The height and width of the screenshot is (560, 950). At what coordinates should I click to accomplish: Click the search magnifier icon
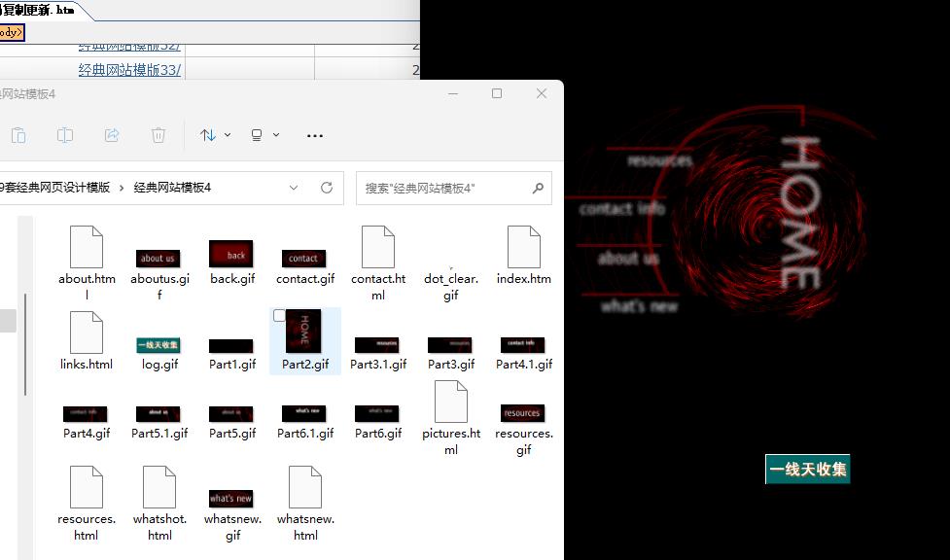(538, 189)
